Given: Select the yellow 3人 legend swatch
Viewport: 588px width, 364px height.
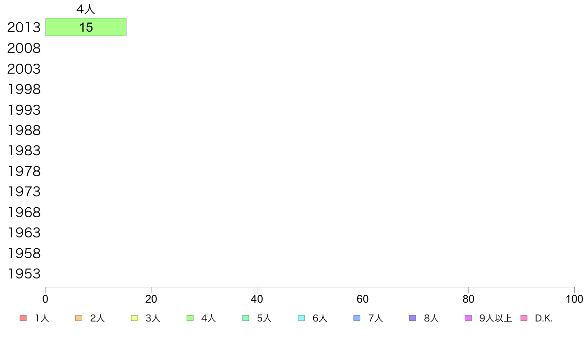Looking at the screenshot, I should point(134,318).
